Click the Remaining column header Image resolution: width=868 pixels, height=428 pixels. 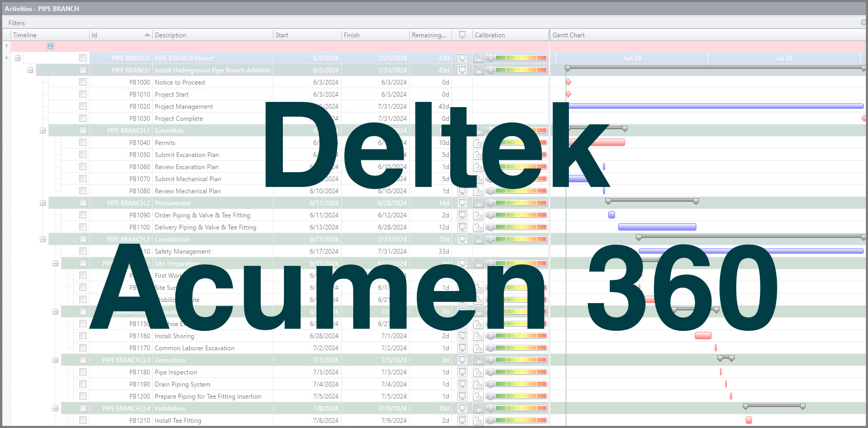[x=430, y=35]
